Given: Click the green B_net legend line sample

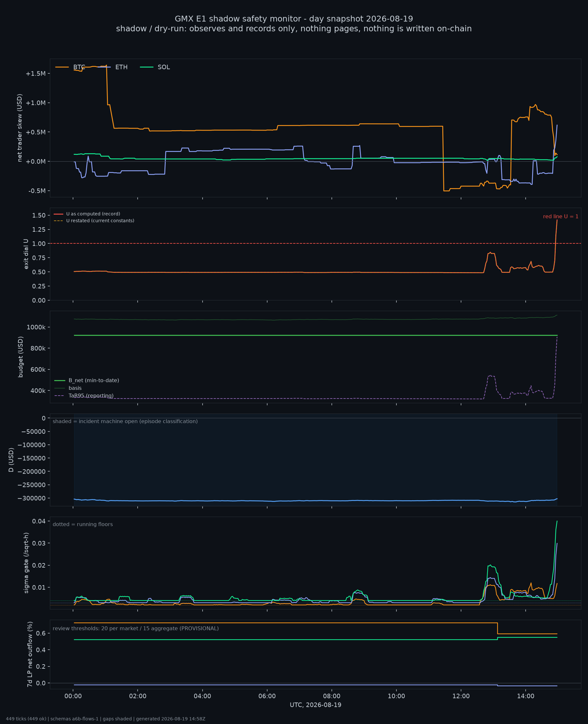Looking at the screenshot, I should pos(60,380).
